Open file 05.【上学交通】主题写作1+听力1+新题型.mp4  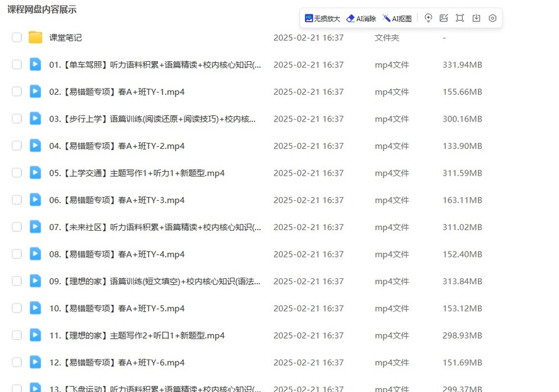coord(136,173)
